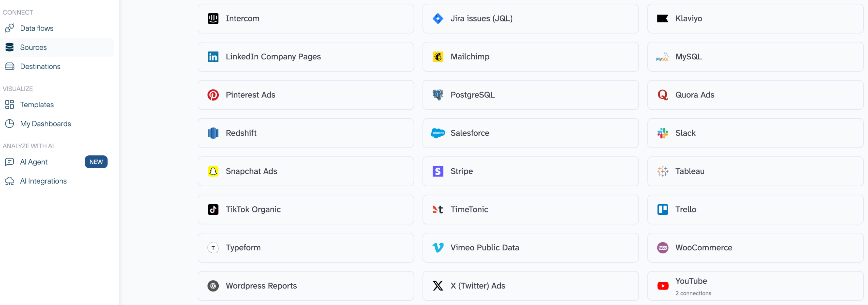Select the Typeform source name

tap(243, 248)
